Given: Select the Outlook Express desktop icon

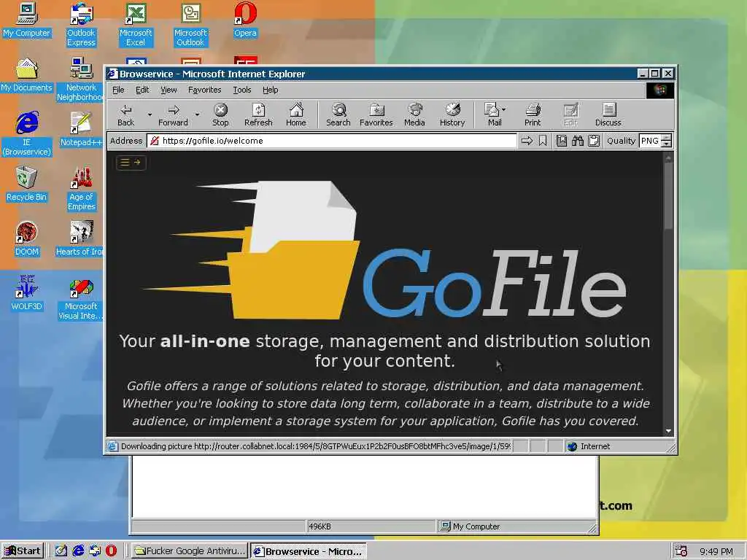Looking at the screenshot, I should pos(81,24).
